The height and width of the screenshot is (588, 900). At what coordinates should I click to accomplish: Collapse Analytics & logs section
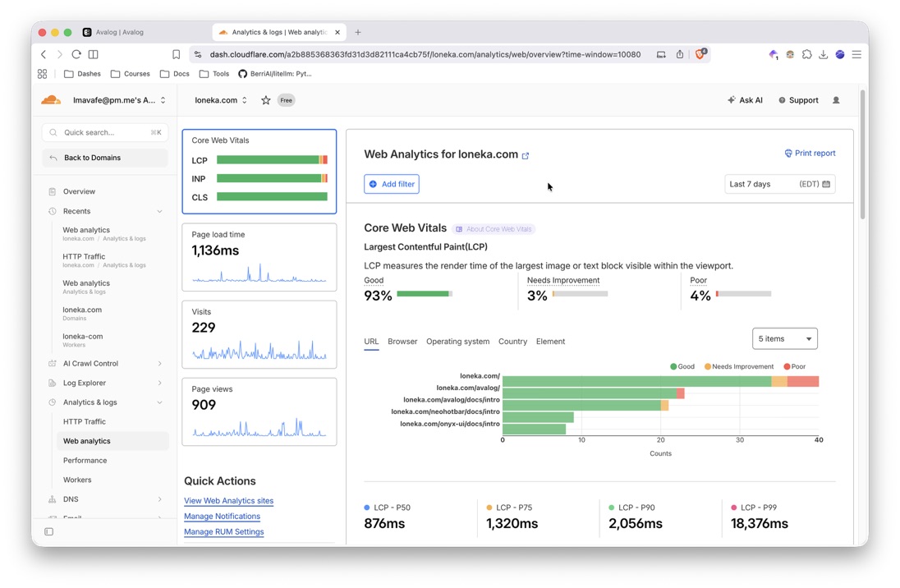(x=159, y=402)
